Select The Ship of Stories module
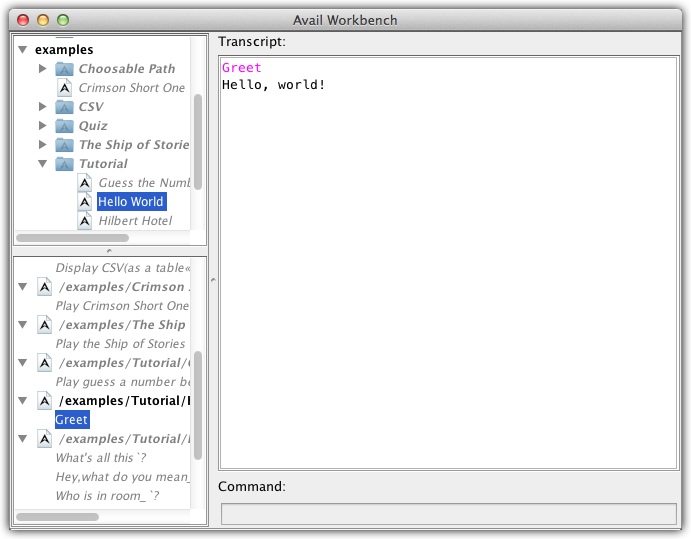 pyautogui.click(x=134, y=145)
